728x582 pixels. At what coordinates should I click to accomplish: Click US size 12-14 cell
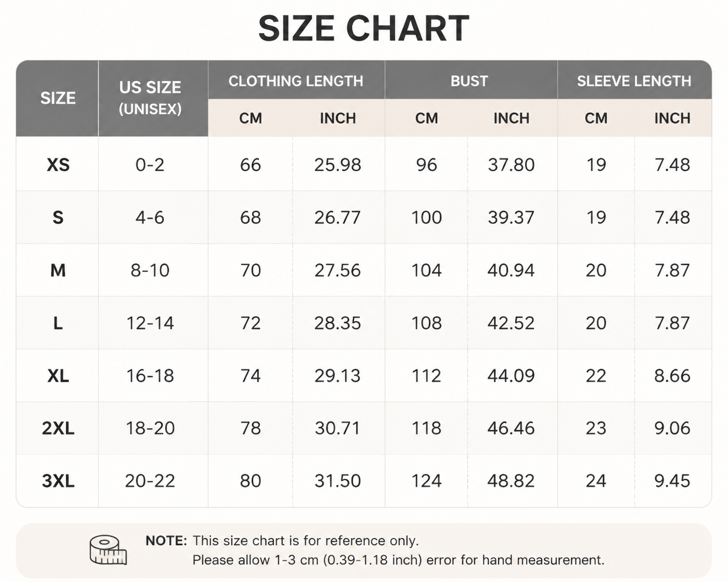[150, 323]
